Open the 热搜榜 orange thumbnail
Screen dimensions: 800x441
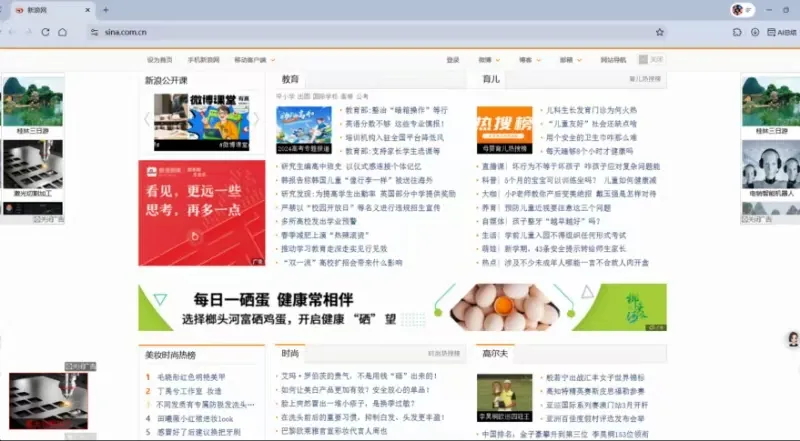point(505,130)
